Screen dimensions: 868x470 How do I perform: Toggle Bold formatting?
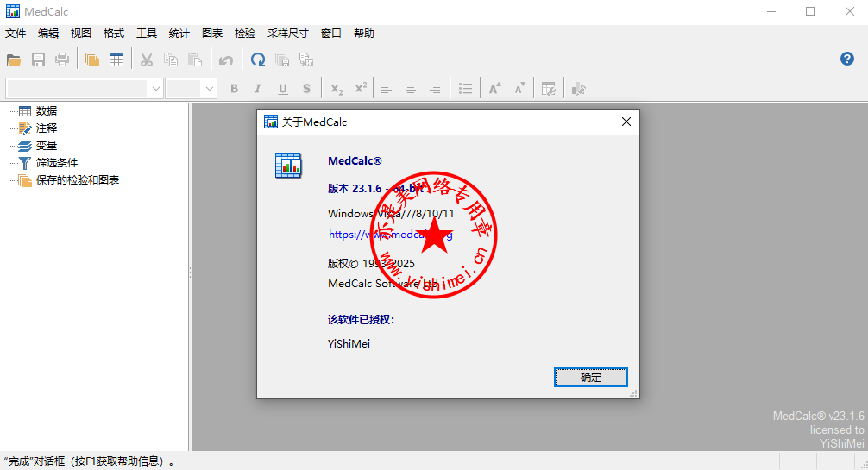tap(234, 89)
